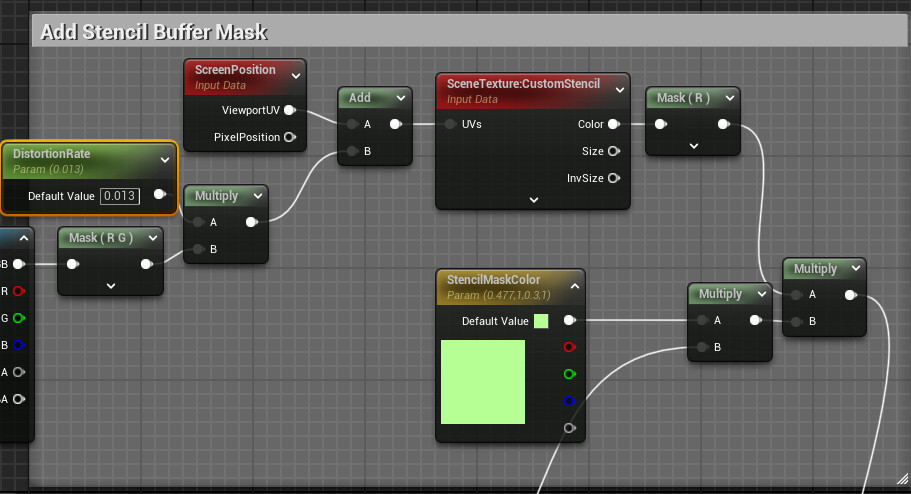Open the Mask ( R ) header chevron
911x494 pixels.
730,98
